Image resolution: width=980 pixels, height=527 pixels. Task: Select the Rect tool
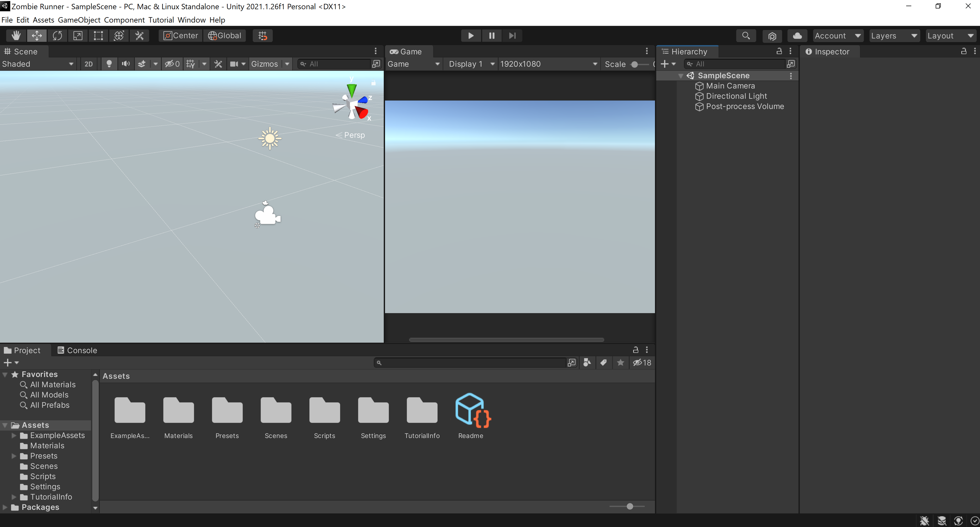click(x=98, y=36)
